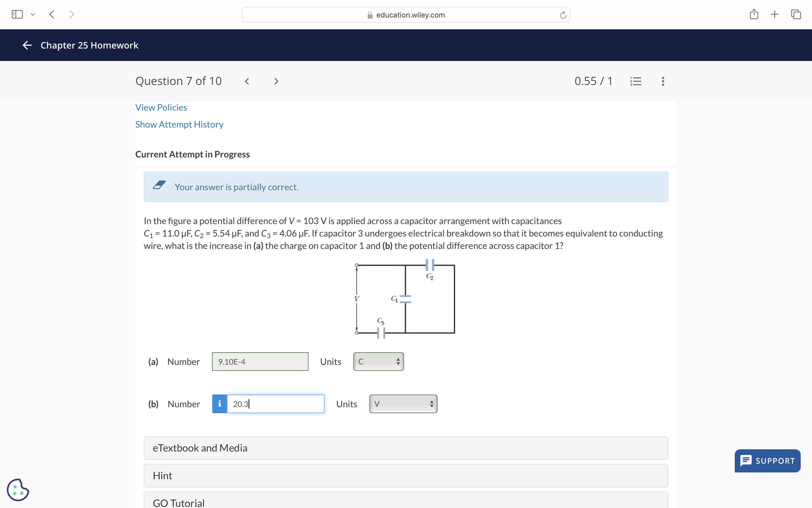Open the part (b) units dropdown

tap(403, 404)
